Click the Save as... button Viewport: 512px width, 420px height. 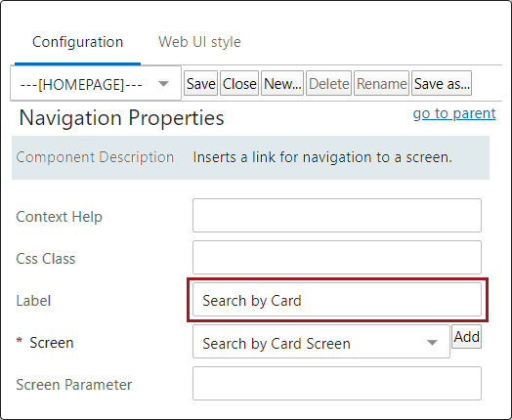[442, 83]
